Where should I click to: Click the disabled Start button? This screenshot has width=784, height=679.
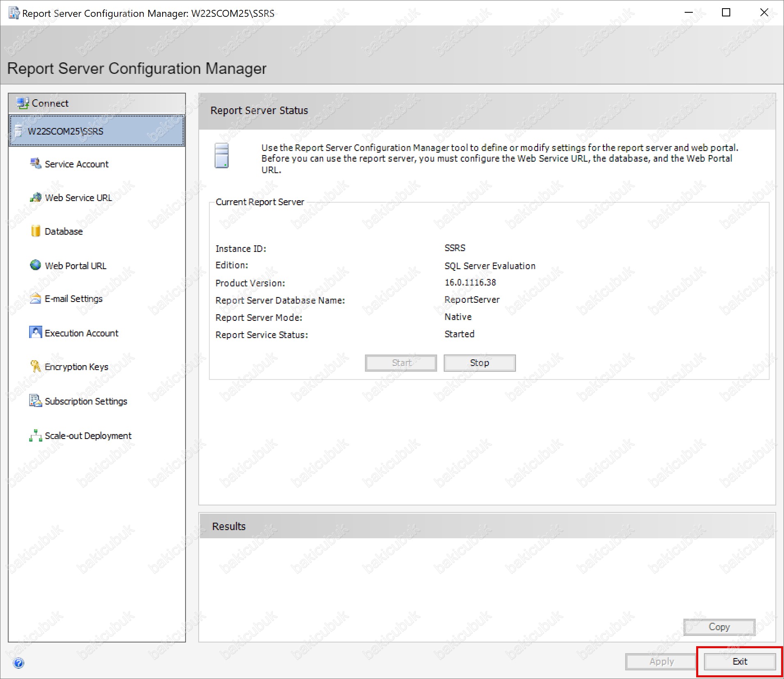tap(401, 363)
